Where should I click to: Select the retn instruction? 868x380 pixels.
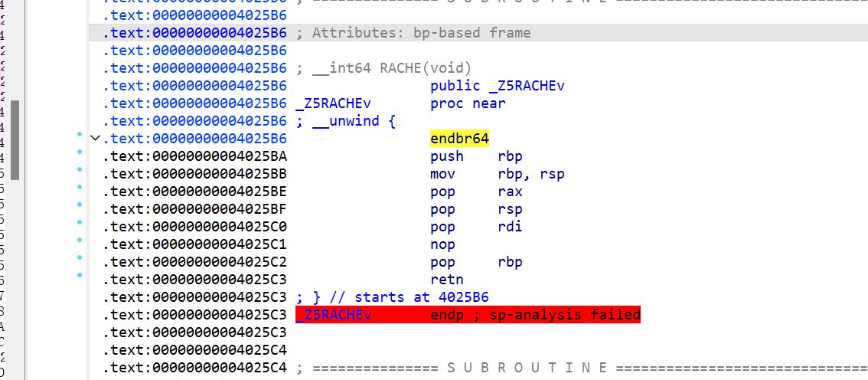tap(446, 280)
